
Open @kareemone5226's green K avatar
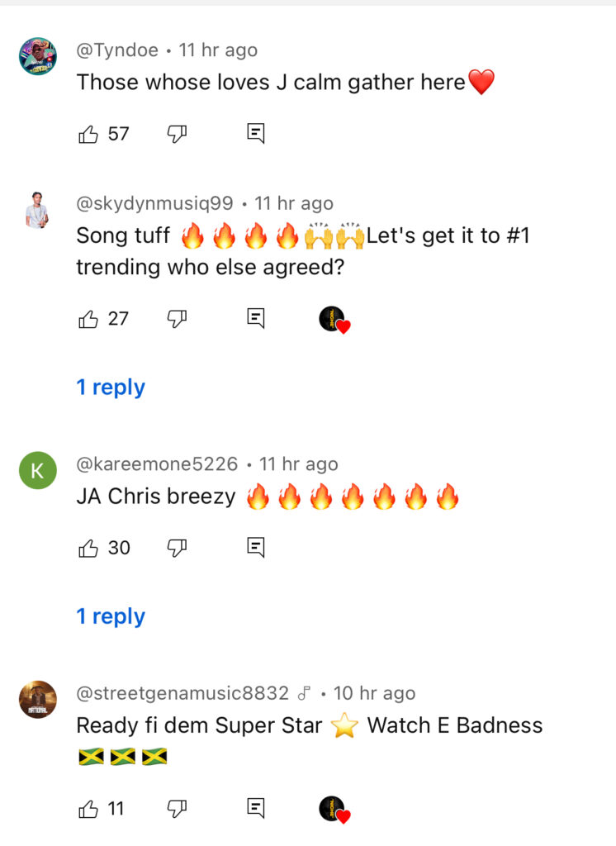(38, 470)
